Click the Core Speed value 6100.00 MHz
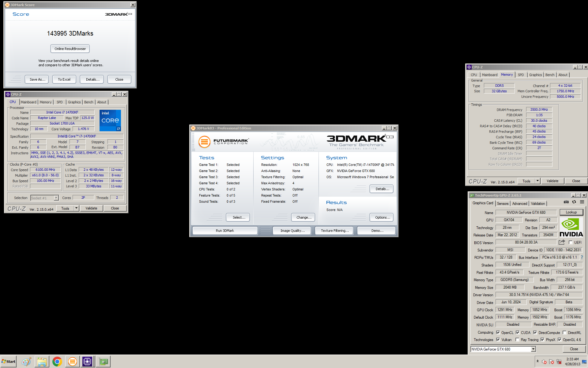The height and width of the screenshot is (368, 588). click(x=45, y=170)
